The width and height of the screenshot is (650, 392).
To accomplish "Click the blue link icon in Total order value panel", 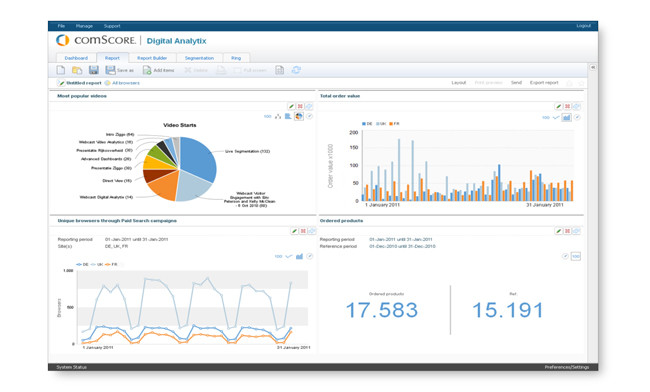I will pyautogui.click(x=576, y=106).
